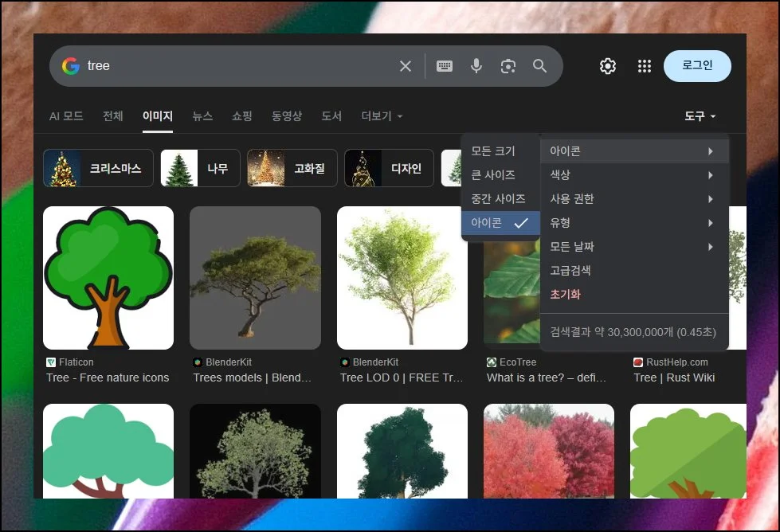780x532 pixels.
Task: Expand the 색상 filter submenu
Action: tap(633, 175)
